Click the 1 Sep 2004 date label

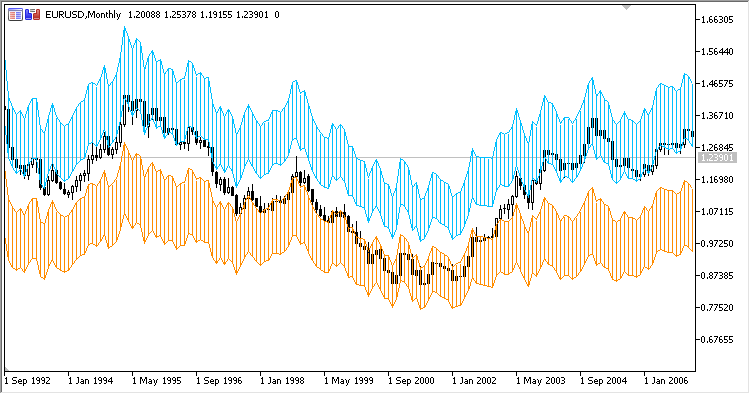(603, 381)
